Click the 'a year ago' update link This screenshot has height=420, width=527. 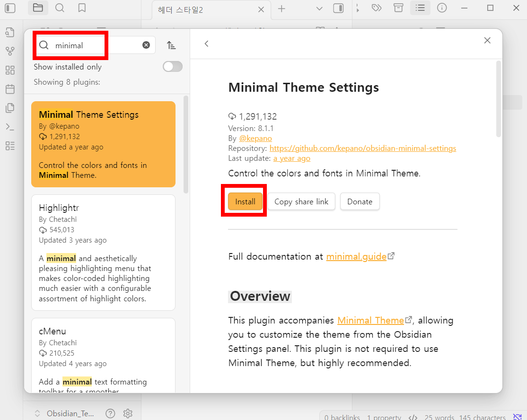click(x=292, y=158)
